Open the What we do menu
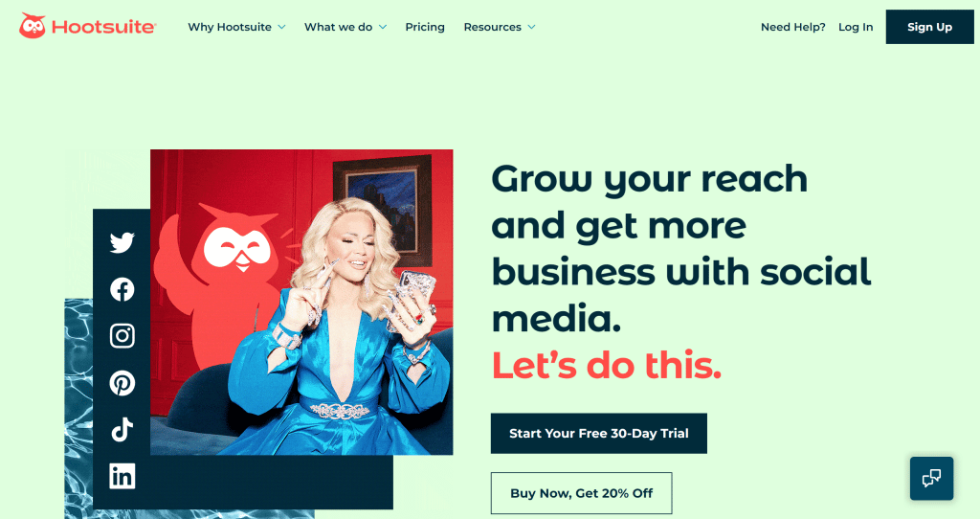 tap(338, 27)
